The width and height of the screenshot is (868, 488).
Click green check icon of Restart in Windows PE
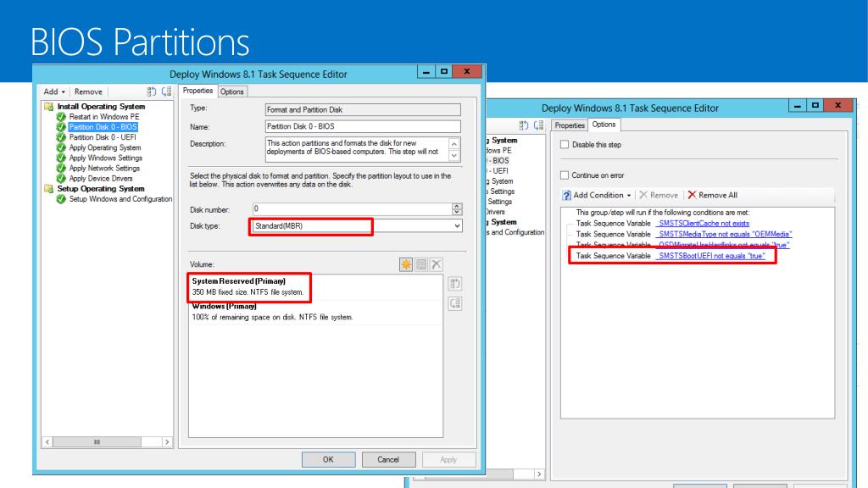pyautogui.click(x=61, y=117)
